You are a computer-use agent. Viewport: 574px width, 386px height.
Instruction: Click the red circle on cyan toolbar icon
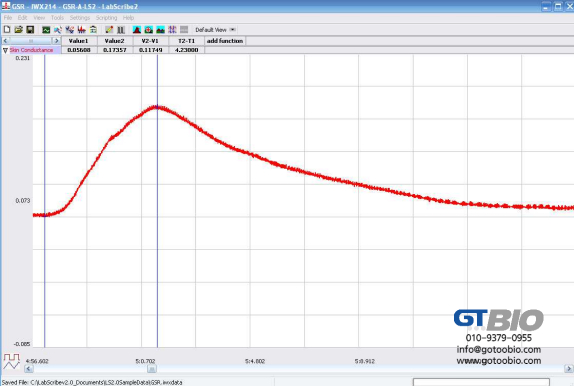click(148, 30)
